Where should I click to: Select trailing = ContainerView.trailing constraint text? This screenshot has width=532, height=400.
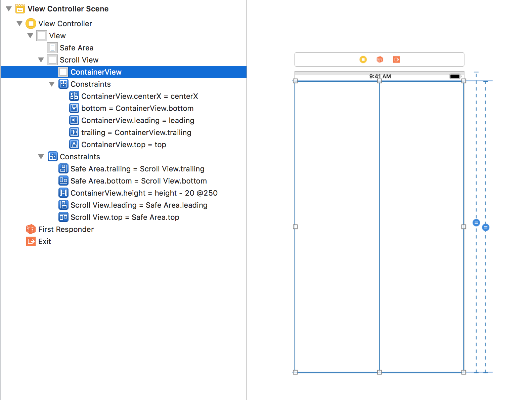click(x=136, y=132)
